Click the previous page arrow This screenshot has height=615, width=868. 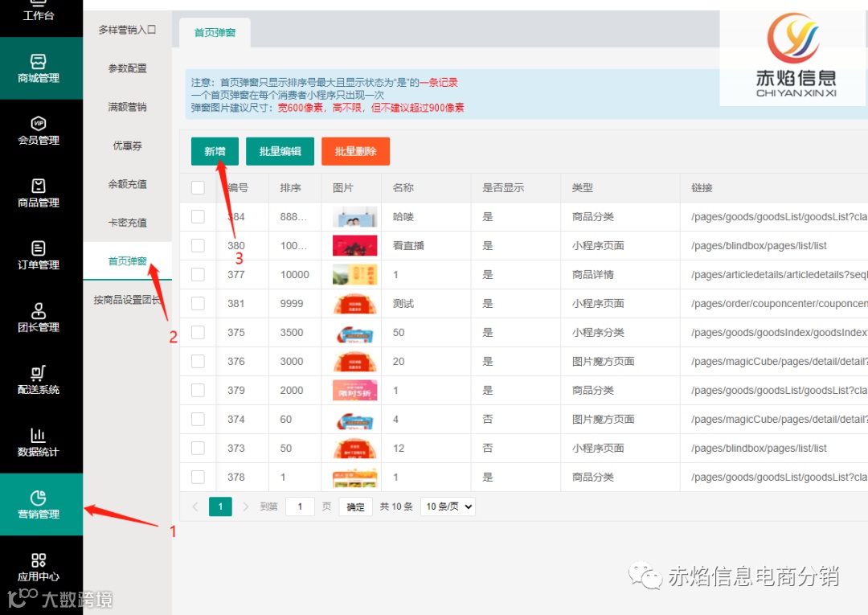click(194, 506)
